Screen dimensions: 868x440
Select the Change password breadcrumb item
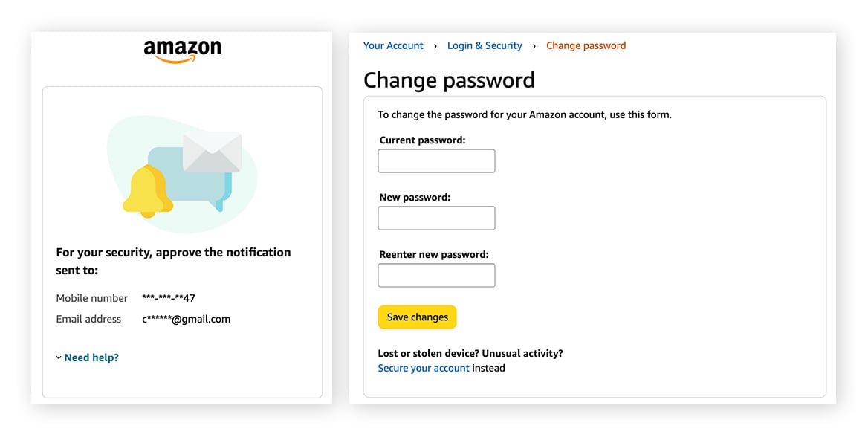(586, 45)
